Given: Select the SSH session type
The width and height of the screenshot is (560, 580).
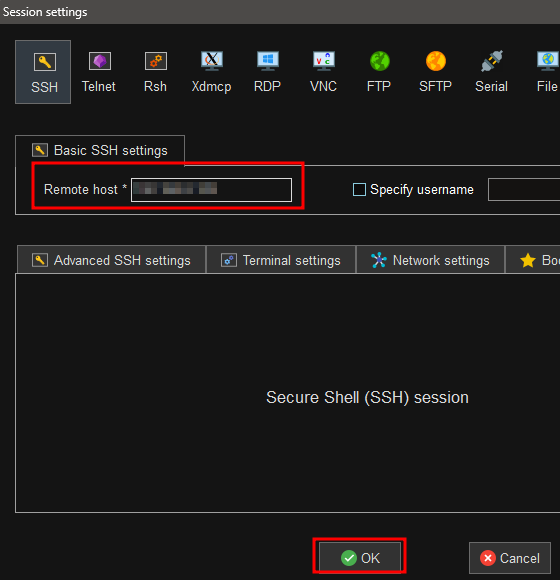Looking at the screenshot, I should tap(43, 72).
